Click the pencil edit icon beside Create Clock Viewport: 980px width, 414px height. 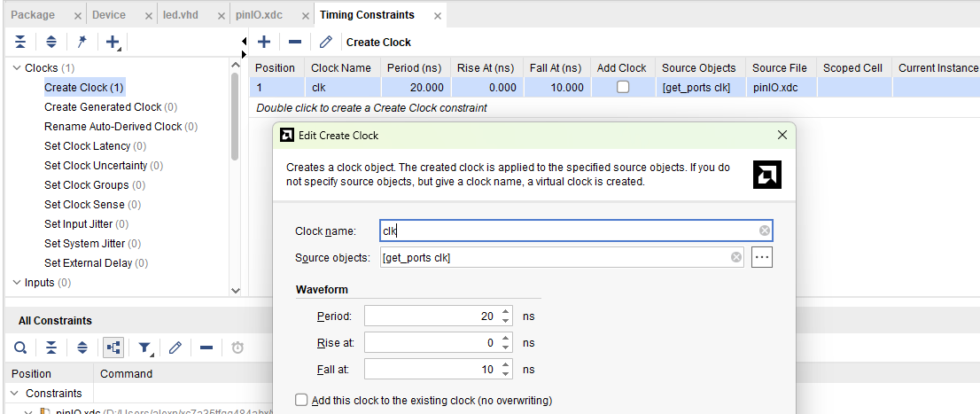[326, 42]
